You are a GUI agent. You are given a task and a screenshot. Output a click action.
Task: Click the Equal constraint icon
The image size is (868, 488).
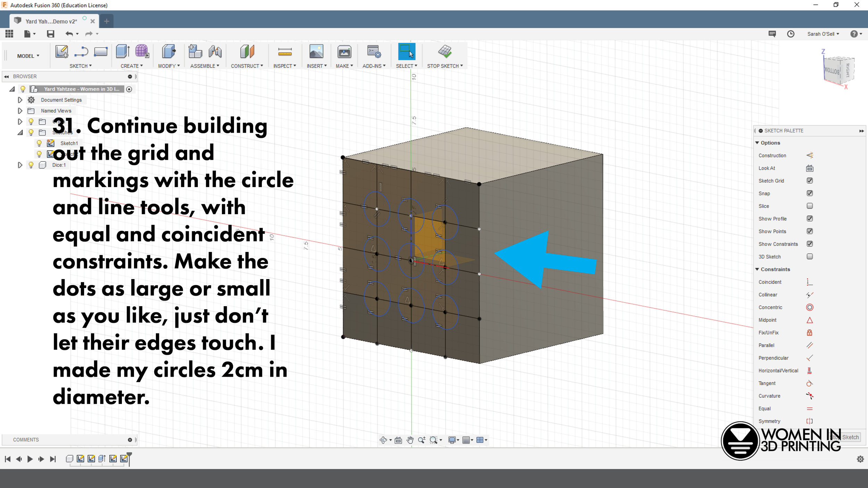[809, 408]
